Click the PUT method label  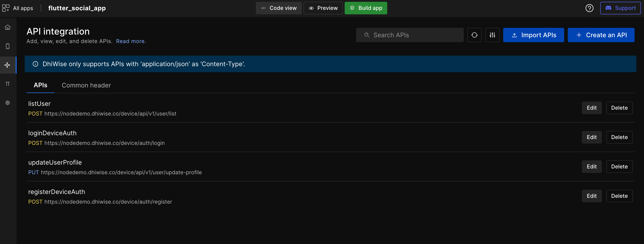pyautogui.click(x=33, y=172)
